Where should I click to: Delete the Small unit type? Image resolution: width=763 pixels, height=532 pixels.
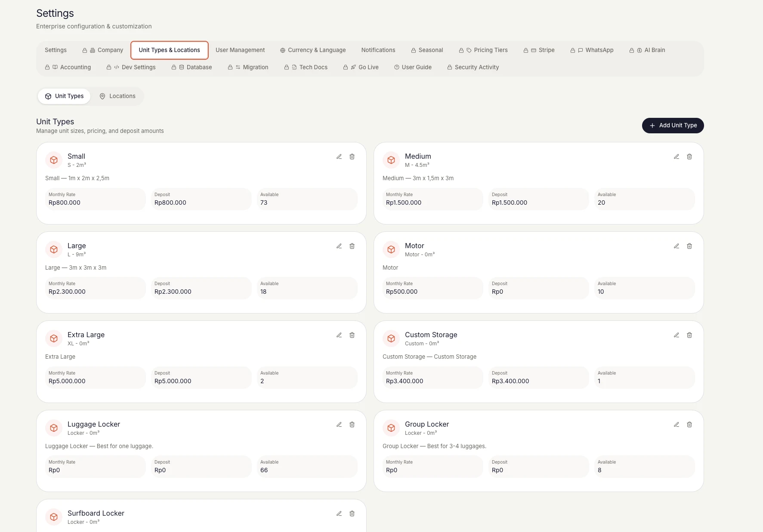click(352, 157)
